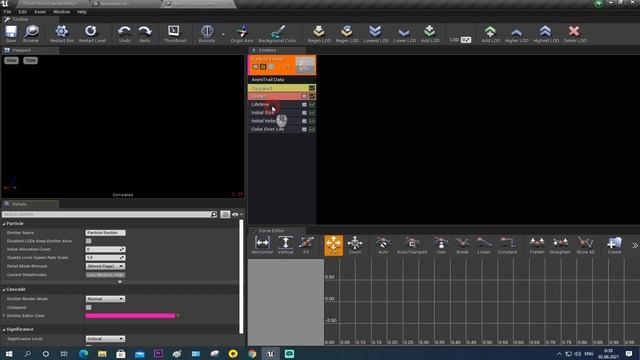
Task: Expand advanced Particle properties arrow
Action: tap(120, 282)
